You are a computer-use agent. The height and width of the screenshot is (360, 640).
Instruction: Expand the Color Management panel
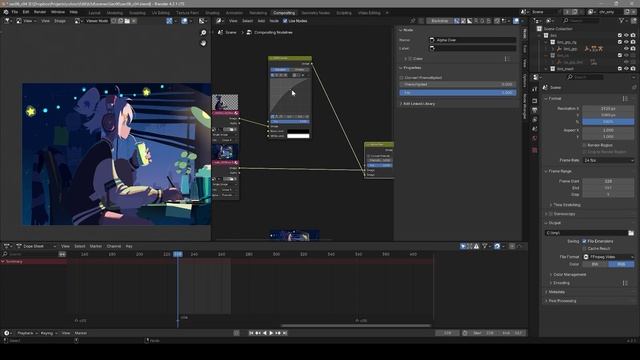click(551, 275)
